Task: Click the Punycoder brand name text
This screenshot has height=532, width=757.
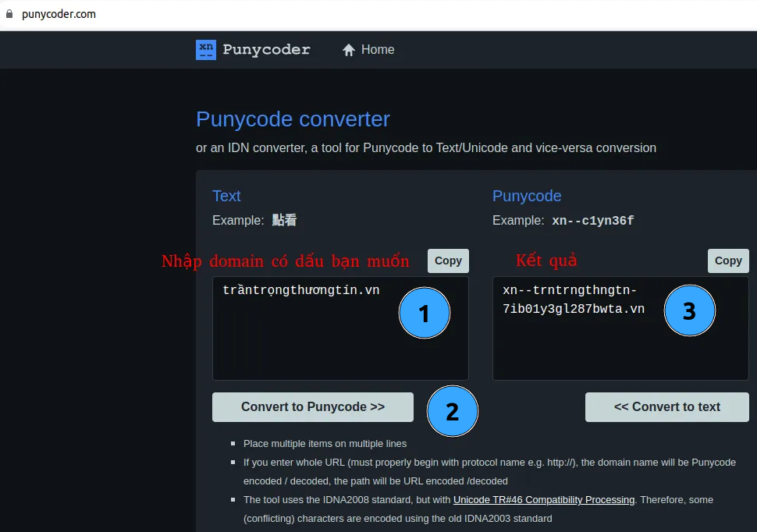Action: pyautogui.click(x=266, y=50)
